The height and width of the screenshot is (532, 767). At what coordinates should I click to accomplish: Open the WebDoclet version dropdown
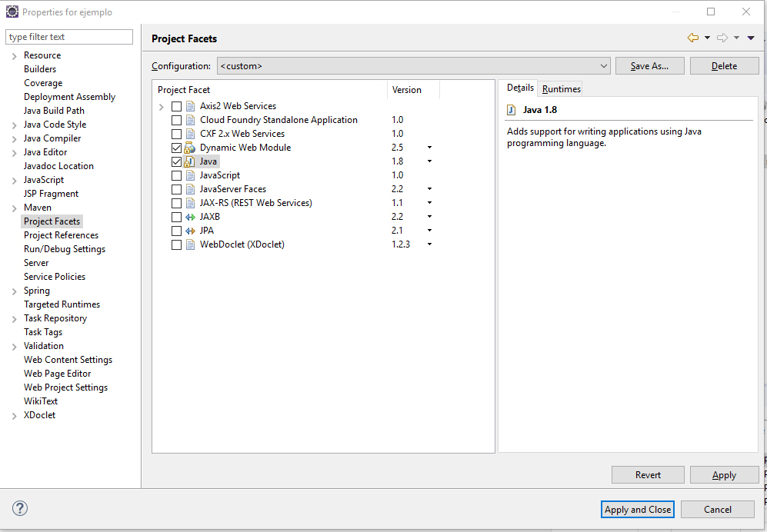[429, 244]
